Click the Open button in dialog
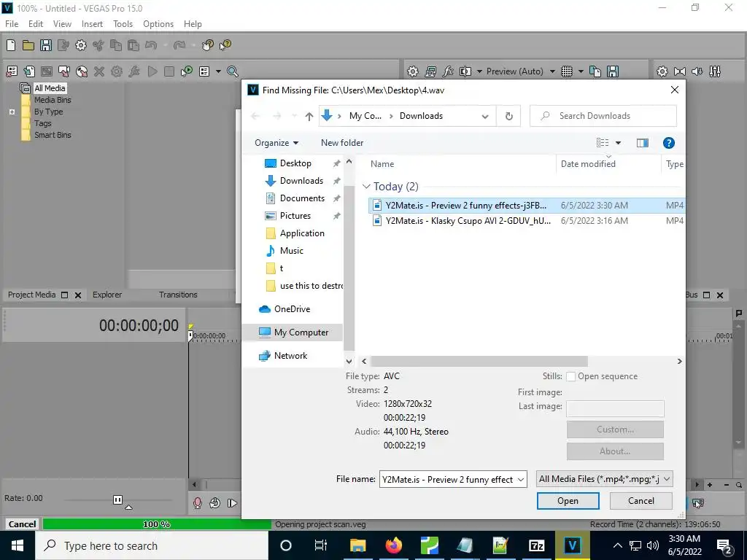Viewport: 747px width, 560px height. pyautogui.click(x=568, y=501)
